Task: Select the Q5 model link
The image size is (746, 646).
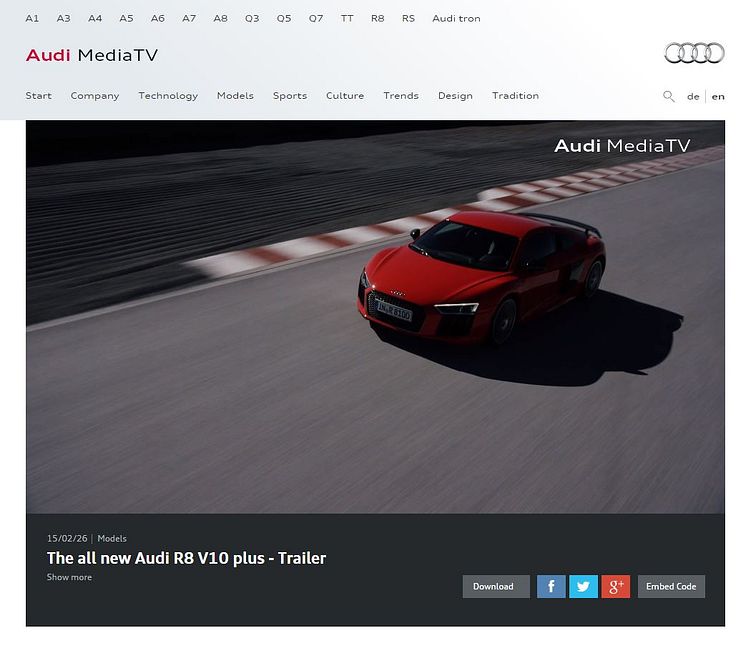Action: tap(284, 19)
